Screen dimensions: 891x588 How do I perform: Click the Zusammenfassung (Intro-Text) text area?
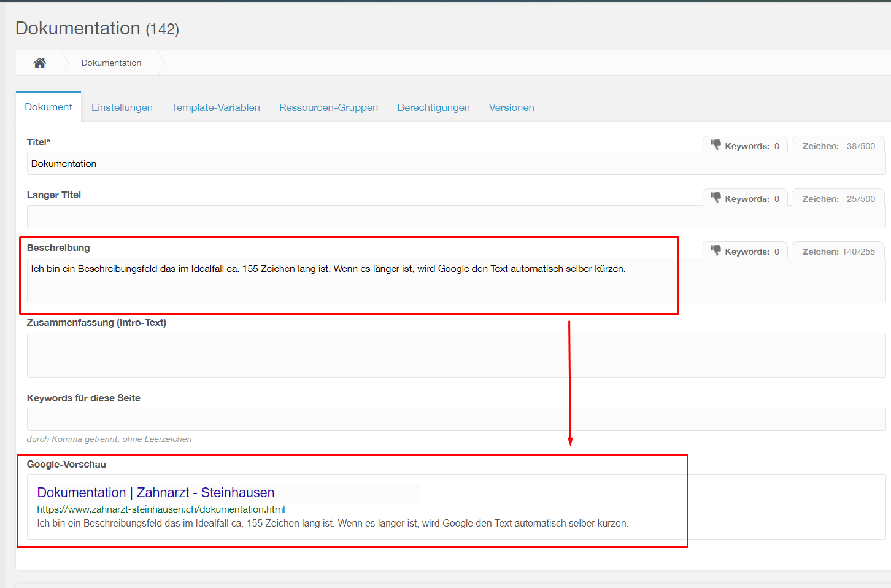click(456, 355)
